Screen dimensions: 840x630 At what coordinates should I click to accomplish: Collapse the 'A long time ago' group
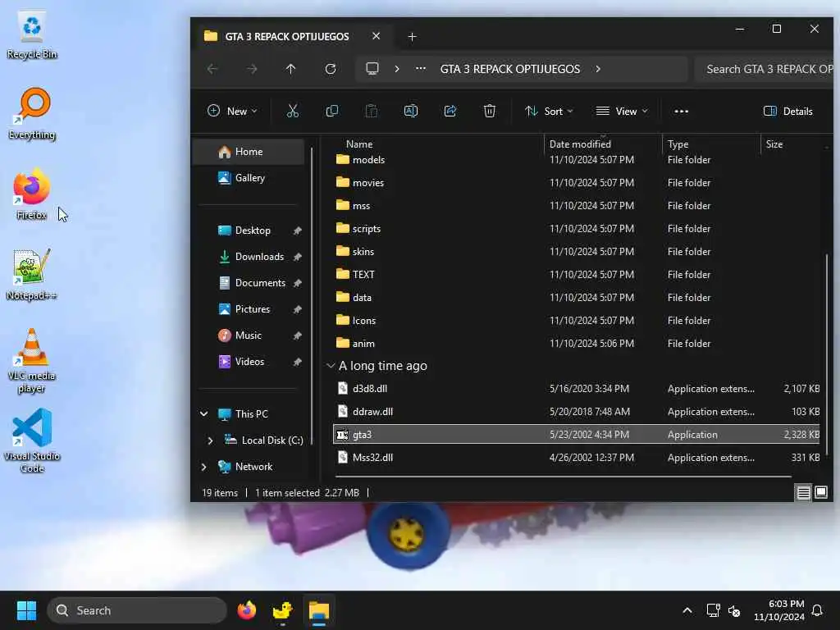click(331, 366)
